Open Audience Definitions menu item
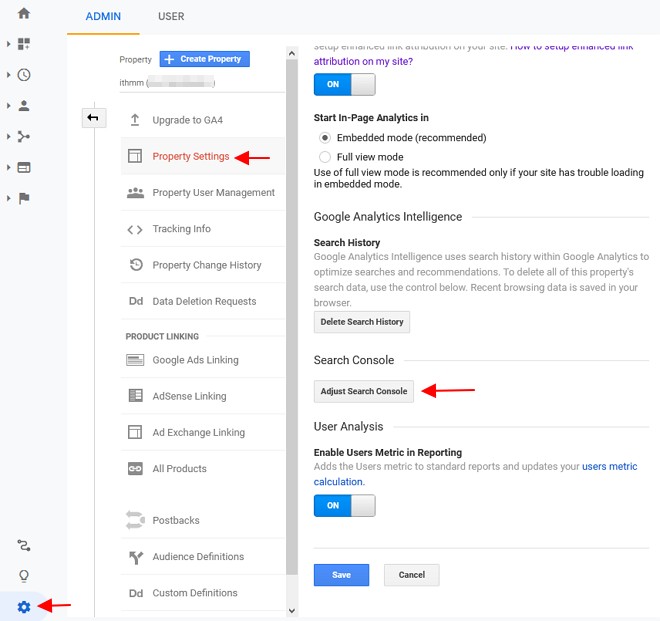Screen dimensions: 660x621 click(202, 557)
